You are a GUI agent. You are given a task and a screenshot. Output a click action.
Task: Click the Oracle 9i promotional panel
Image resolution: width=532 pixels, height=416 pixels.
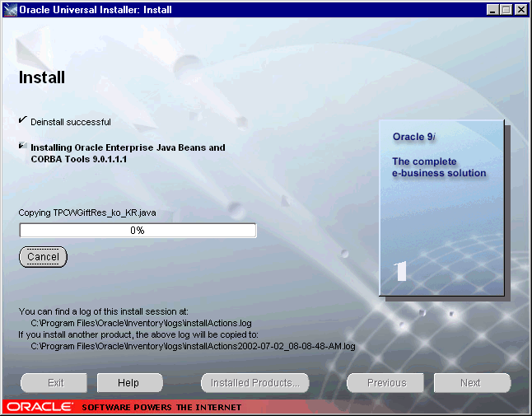[441, 208]
